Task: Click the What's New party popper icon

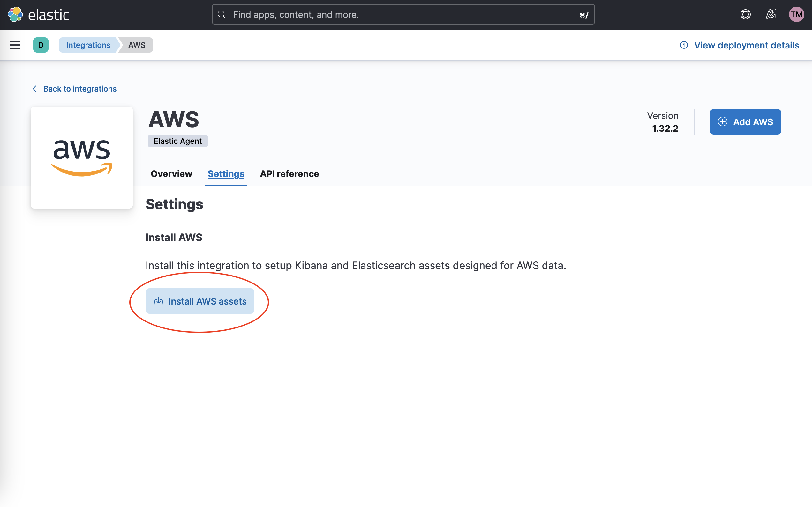Action: coord(771,14)
